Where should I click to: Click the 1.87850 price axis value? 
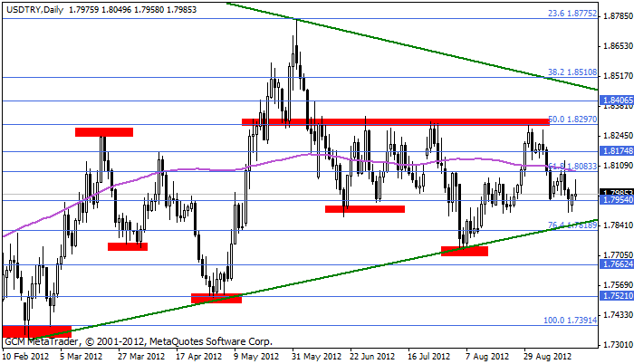click(x=618, y=15)
